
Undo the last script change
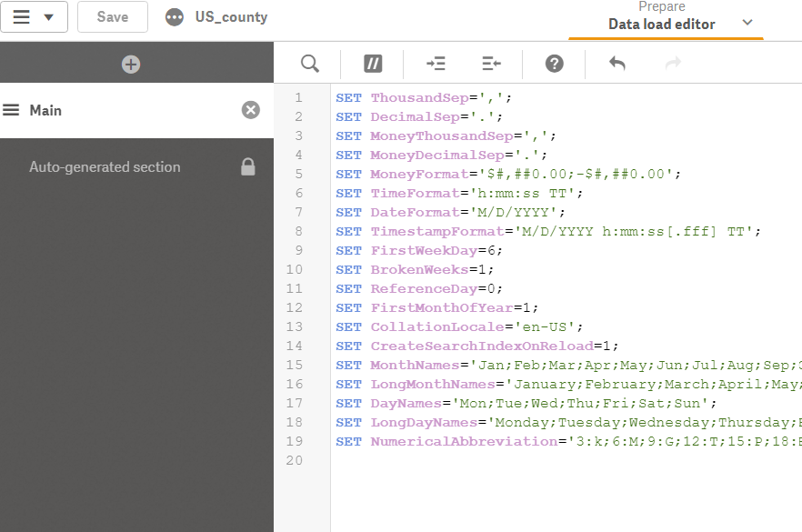617,64
